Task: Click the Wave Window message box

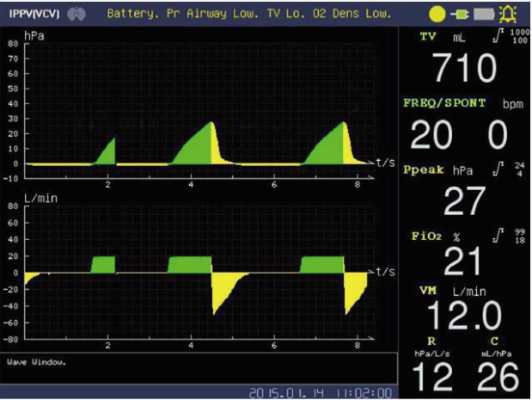Action: pos(199,369)
